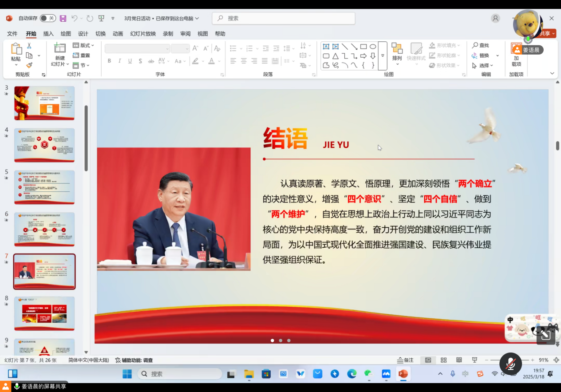Viewport: 561px width, 392px height.
Task: Unmute the microphone in the meeting overlay
Action: click(510, 364)
